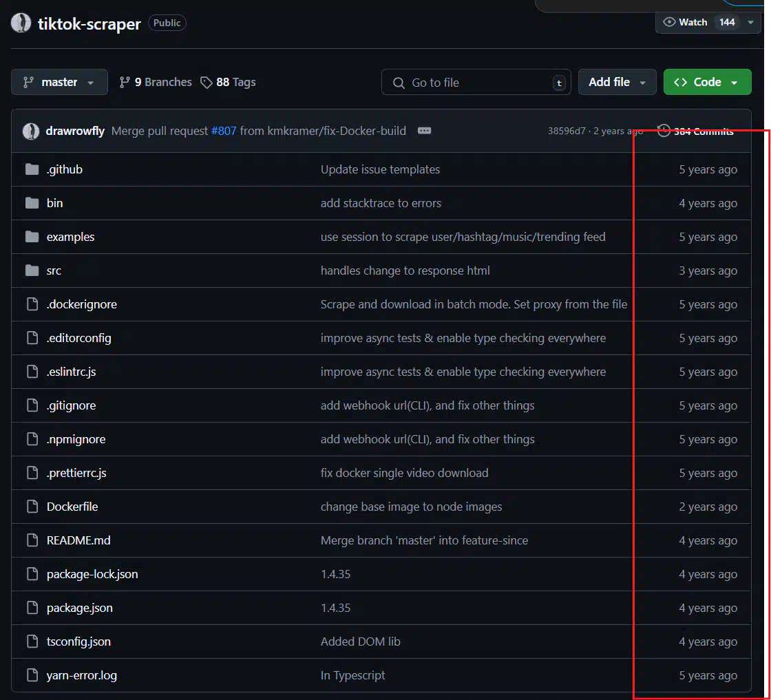Click the file icon beside Dockerfile
771x700 pixels.
click(x=32, y=507)
